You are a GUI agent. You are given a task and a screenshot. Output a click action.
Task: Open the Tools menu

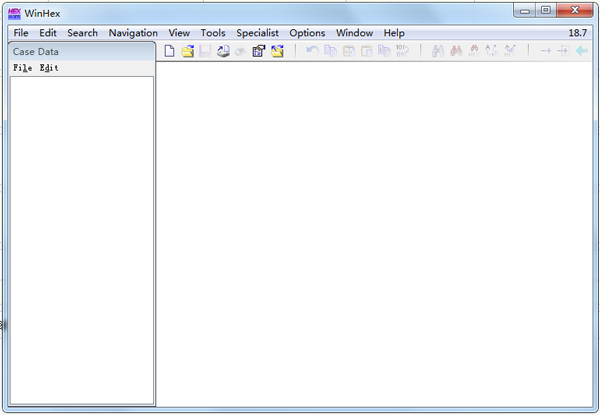coord(213,33)
